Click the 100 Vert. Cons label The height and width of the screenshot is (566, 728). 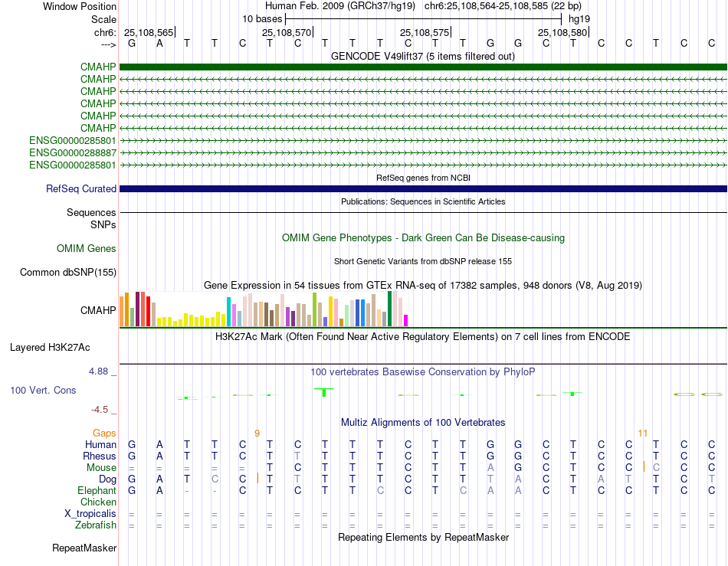(43, 390)
